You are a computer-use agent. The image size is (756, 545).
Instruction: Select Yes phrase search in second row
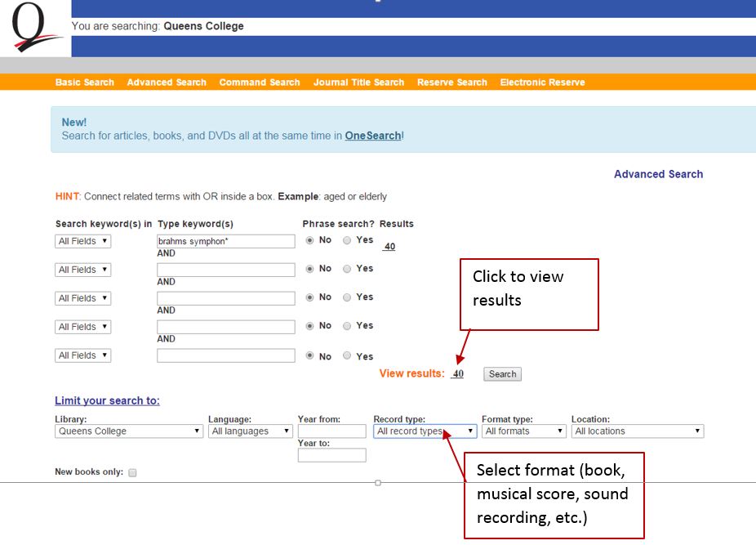[347, 269]
